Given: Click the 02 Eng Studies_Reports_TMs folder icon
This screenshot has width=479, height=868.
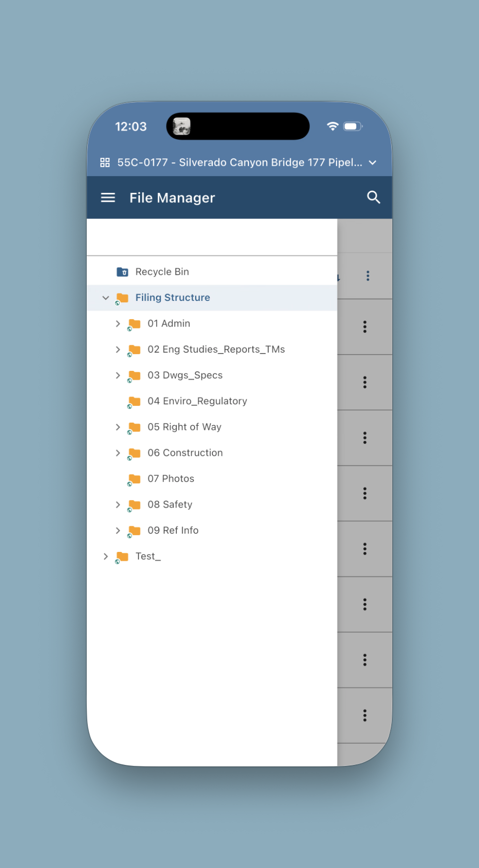Looking at the screenshot, I should tap(134, 350).
